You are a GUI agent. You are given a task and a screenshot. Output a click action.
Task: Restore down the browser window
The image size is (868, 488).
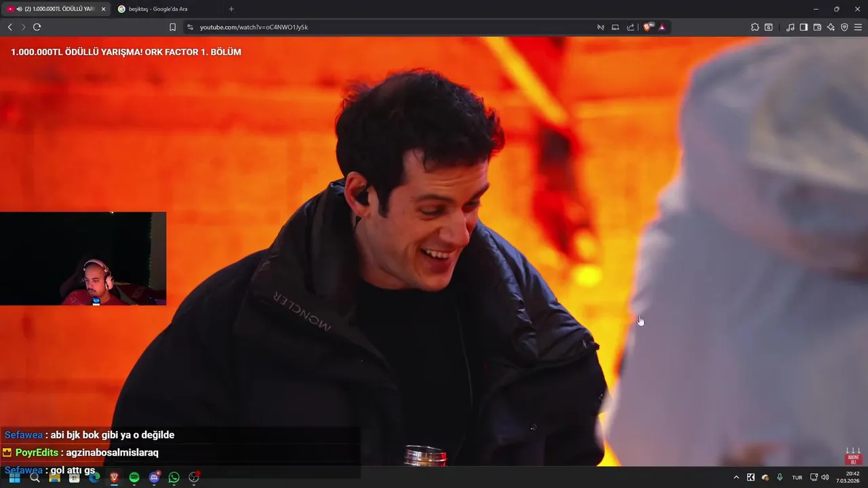(x=836, y=9)
